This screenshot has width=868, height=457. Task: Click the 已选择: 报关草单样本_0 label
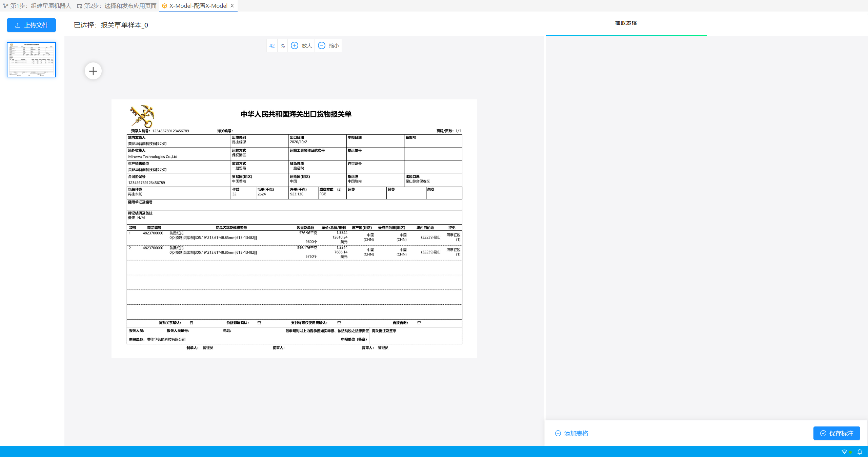click(111, 25)
